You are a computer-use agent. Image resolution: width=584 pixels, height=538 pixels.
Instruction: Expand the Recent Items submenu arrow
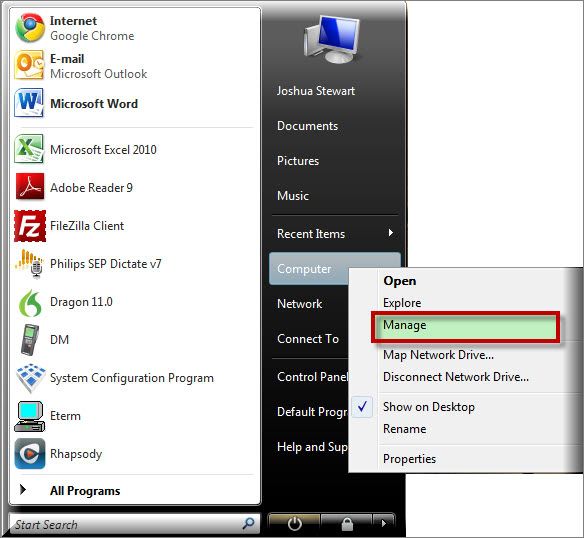tap(390, 233)
